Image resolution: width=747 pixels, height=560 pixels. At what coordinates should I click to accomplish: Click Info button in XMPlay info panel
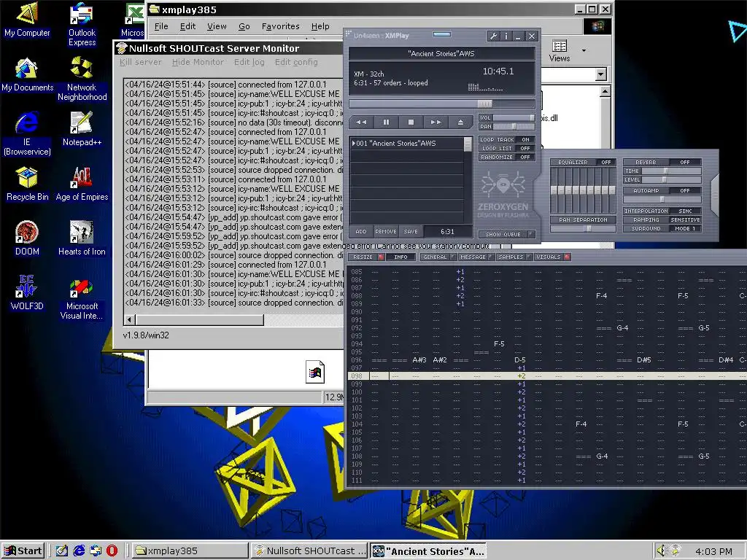pyautogui.click(x=400, y=257)
